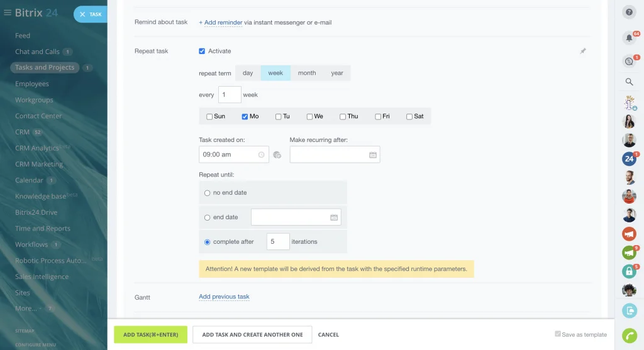Click the green phone call icon
644x350 pixels.
(629, 335)
